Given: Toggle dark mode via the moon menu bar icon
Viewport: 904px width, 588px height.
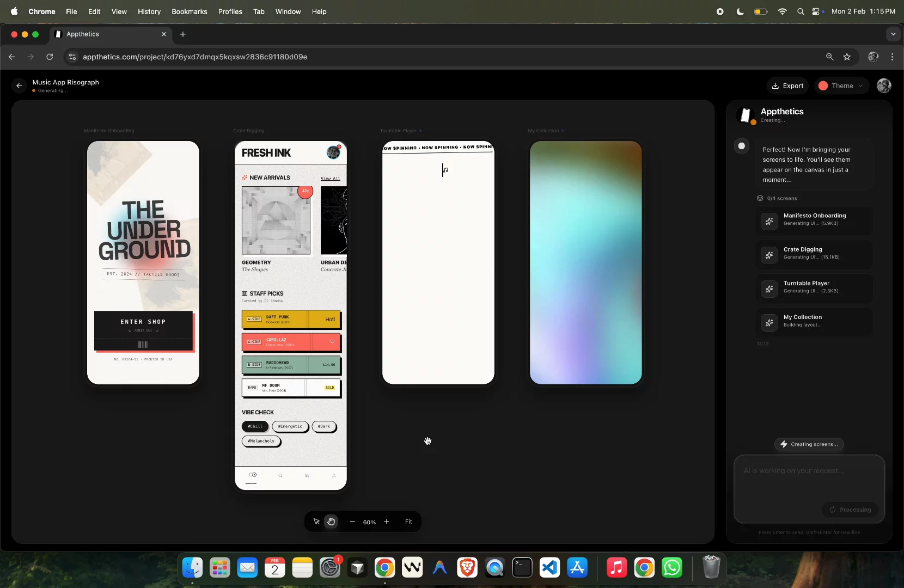Looking at the screenshot, I should (740, 11).
